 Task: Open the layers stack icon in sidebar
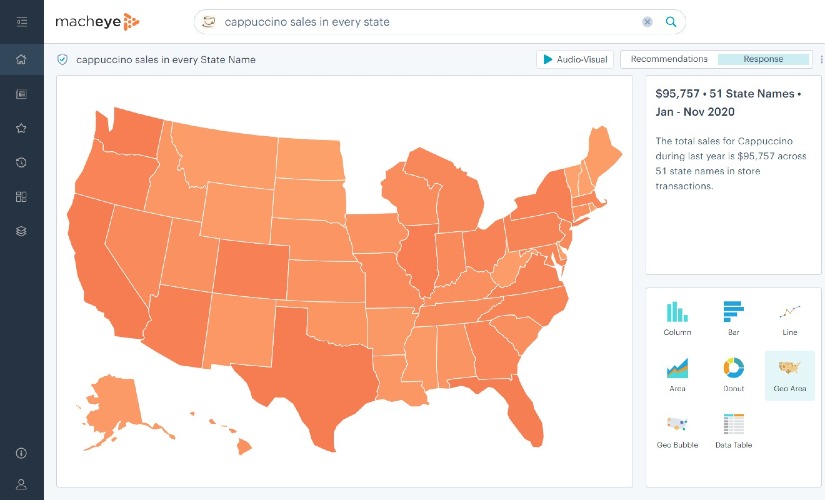pyautogui.click(x=21, y=231)
